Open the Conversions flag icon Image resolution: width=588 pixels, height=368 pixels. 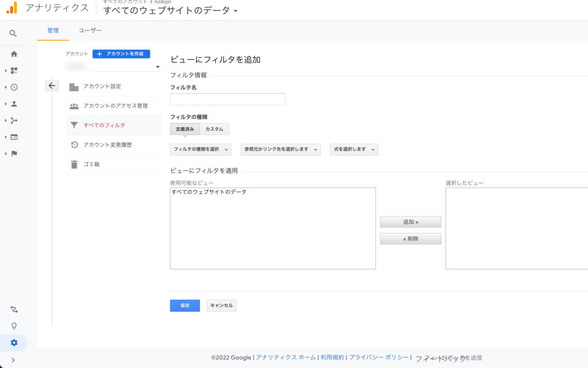[x=14, y=154]
